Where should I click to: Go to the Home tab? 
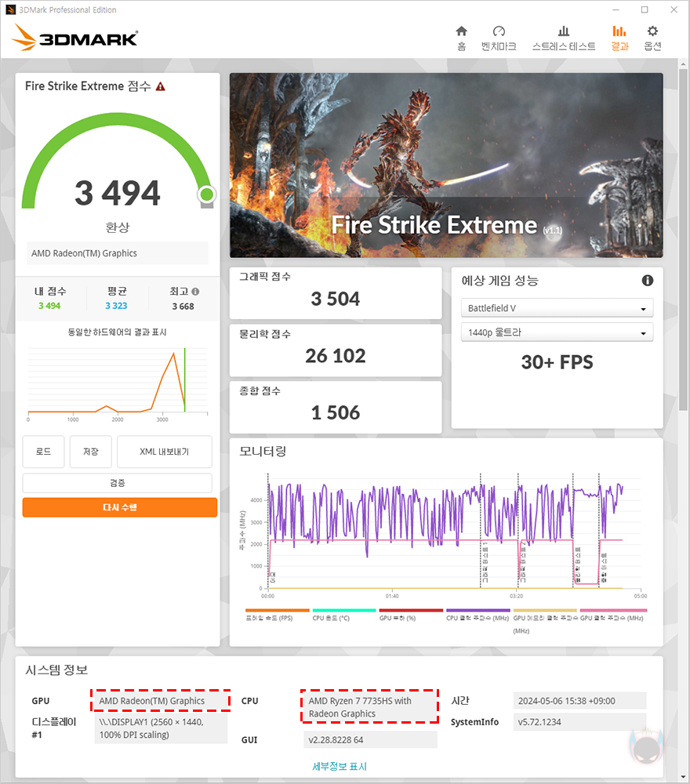[461, 38]
